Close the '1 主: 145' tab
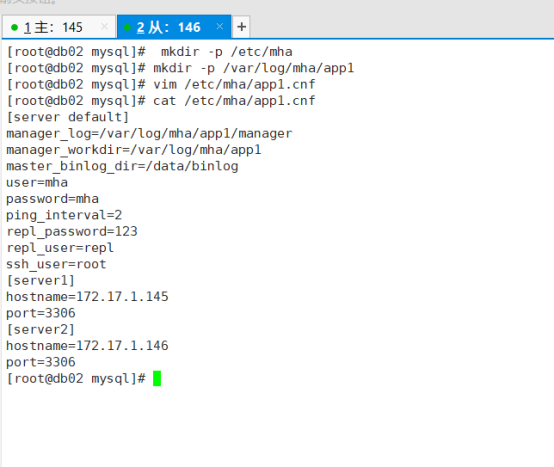Image resolution: width=554 pixels, height=467 pixels. [x=104, y=26]
